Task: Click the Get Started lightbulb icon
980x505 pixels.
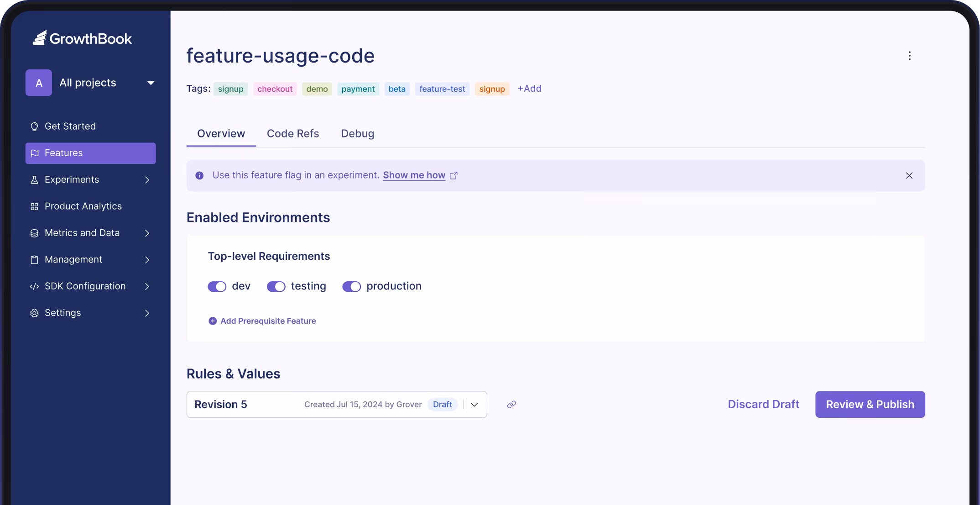Action: (34, 126)
